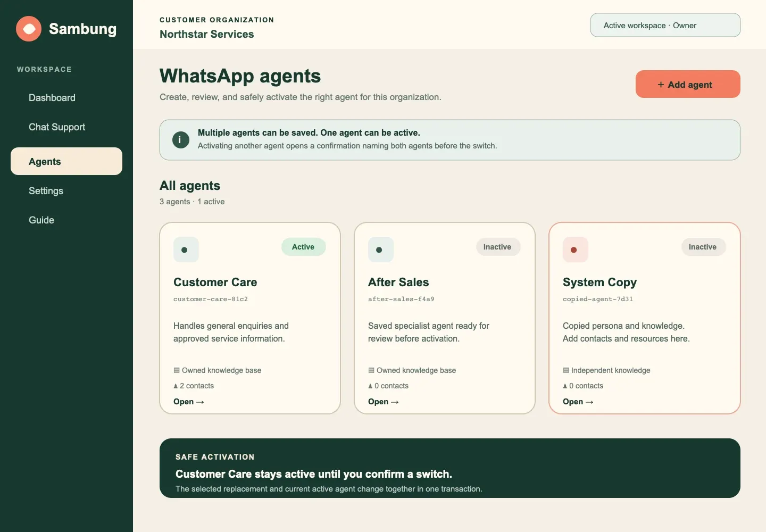
Task: Click the After Sales card title
Action: pos(398,282)
